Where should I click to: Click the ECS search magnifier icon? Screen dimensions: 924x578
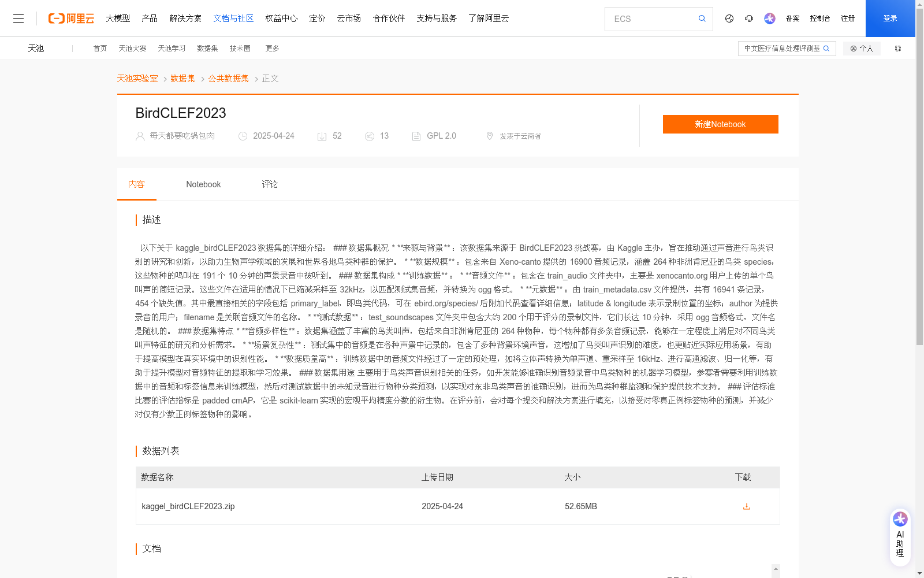pos(702,18)
